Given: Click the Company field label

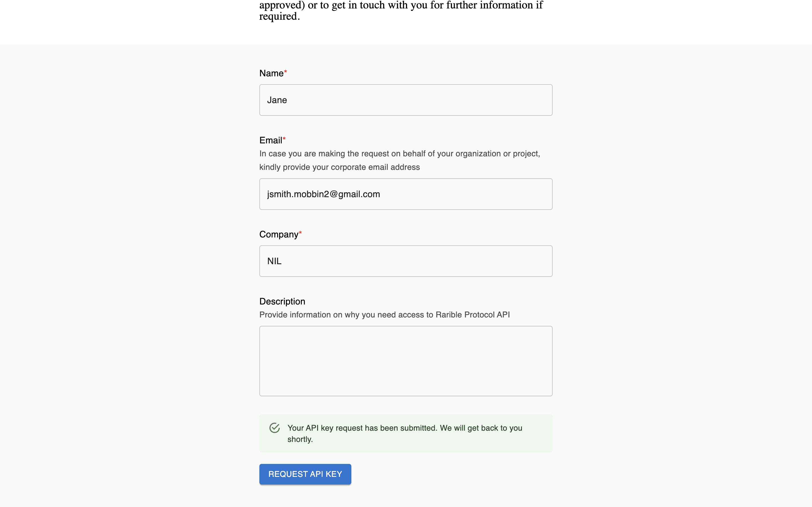Looking at the screenshot, I should [279, 234].
